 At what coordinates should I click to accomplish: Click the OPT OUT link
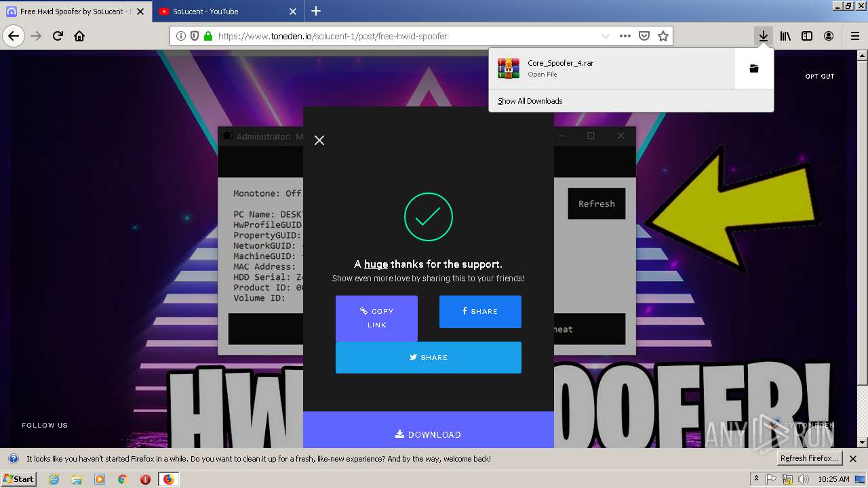tap(819, 77)
